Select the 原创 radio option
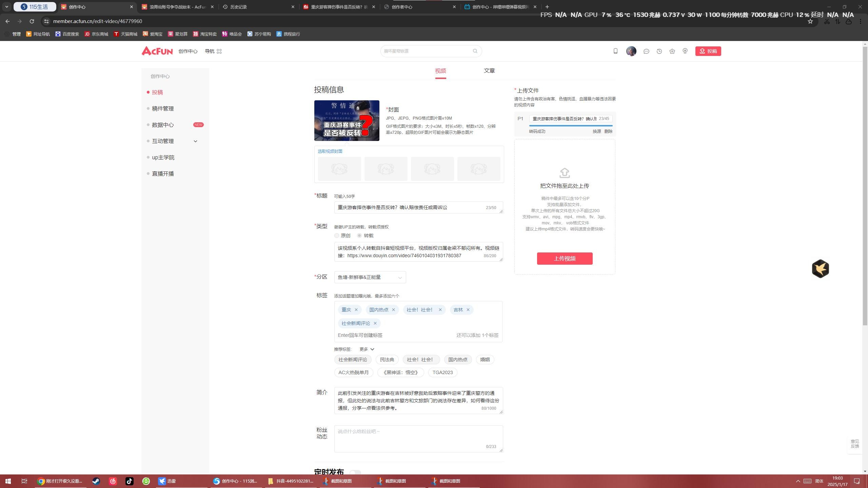Image resolution: width=868 pixels, height=488 pixels. (337, 236)
